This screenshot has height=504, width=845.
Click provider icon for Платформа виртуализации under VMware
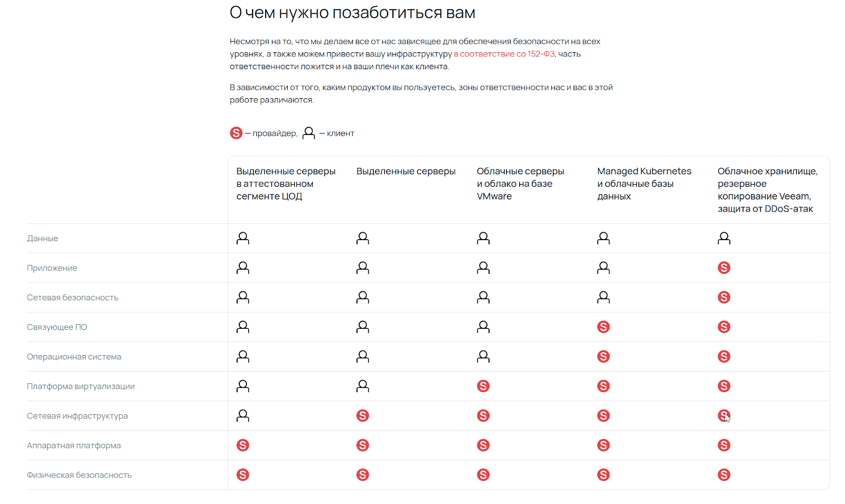click(483, 386)
